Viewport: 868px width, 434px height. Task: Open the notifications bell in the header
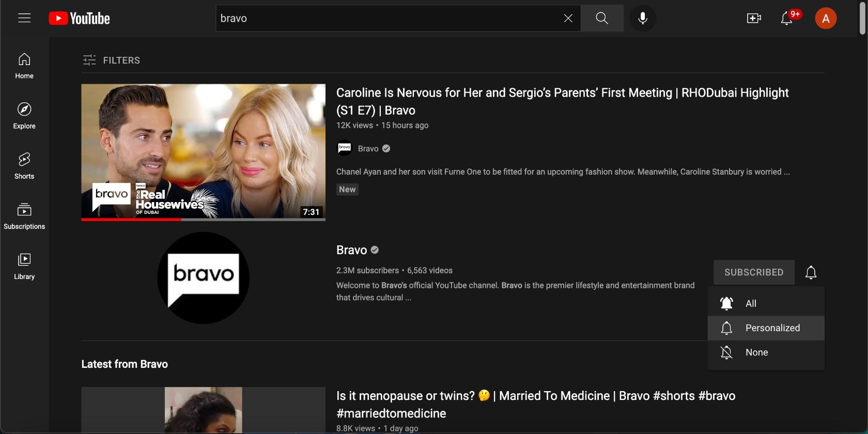point(787,18)
